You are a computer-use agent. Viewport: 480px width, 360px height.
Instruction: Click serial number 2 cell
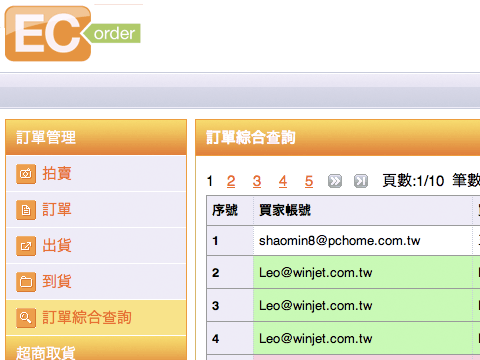point(230,273)
